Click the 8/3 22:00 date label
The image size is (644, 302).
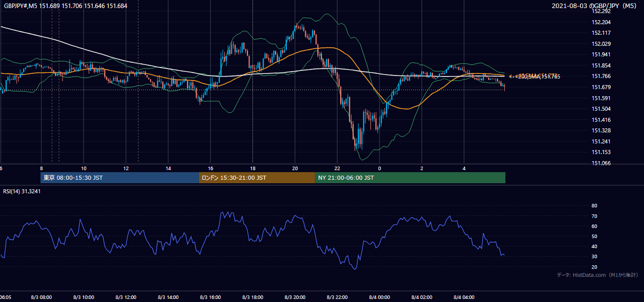coord(338,297)
